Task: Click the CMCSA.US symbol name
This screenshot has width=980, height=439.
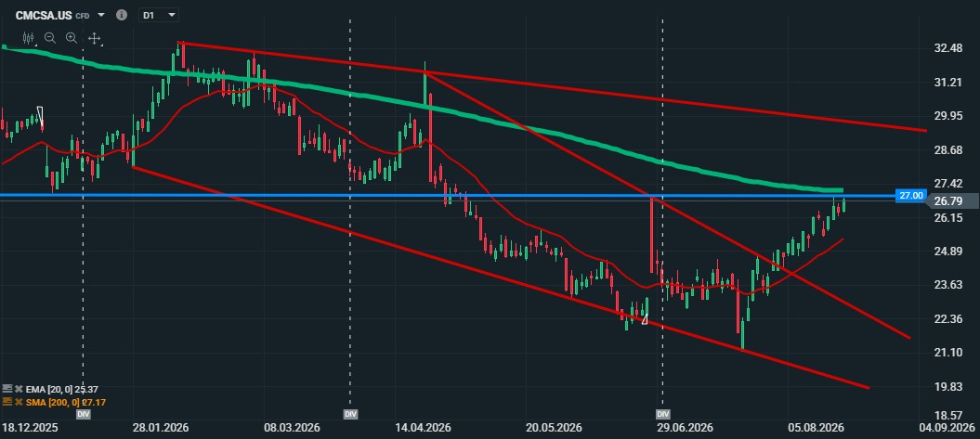Action: (x=44, y=14)
